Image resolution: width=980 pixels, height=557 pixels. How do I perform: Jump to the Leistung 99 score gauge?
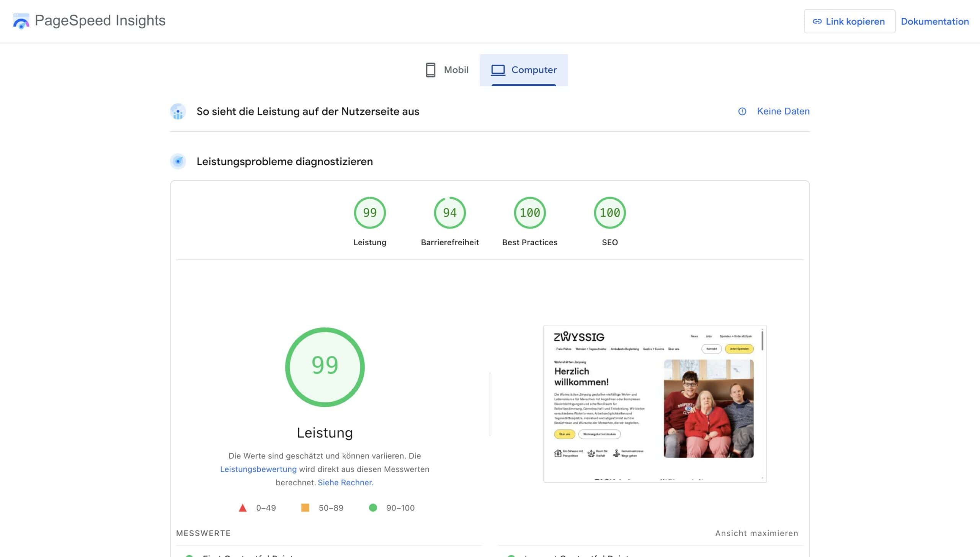369,213
